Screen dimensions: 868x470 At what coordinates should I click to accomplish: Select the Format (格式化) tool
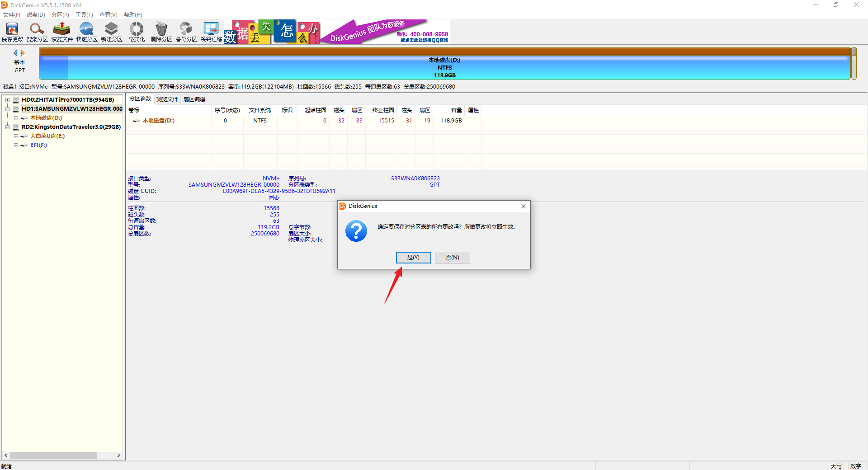[x=137, y=32]
